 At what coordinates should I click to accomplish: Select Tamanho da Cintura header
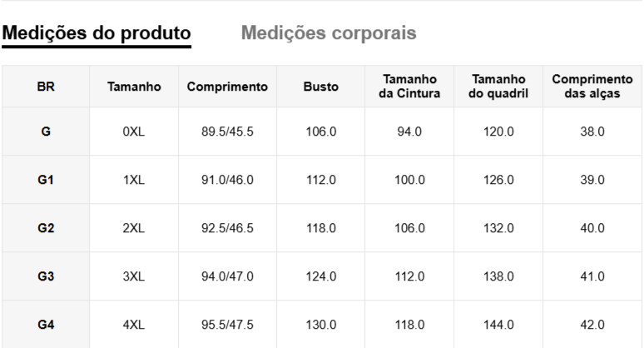[x=409, y=87]
